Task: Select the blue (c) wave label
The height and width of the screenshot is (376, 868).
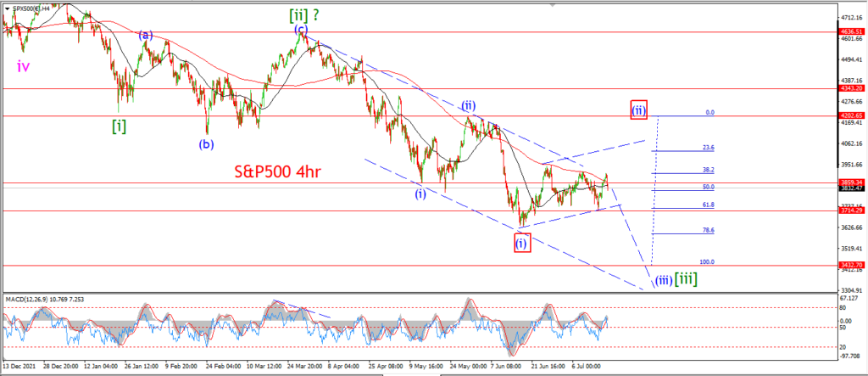Action: coord(301,30)
